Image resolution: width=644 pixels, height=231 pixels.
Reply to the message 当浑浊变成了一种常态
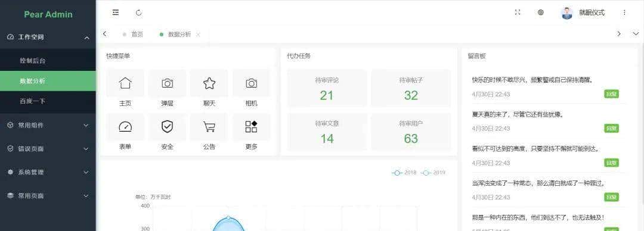(x=611, y=197)
